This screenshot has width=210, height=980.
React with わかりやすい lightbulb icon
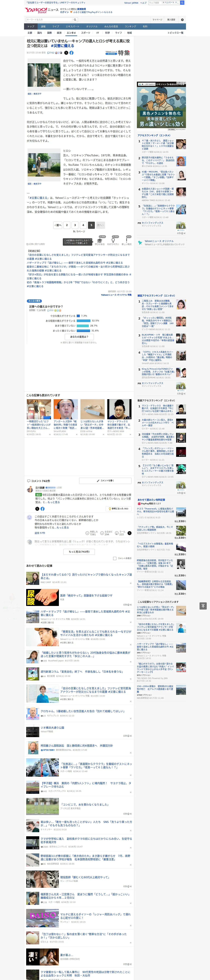113,240
